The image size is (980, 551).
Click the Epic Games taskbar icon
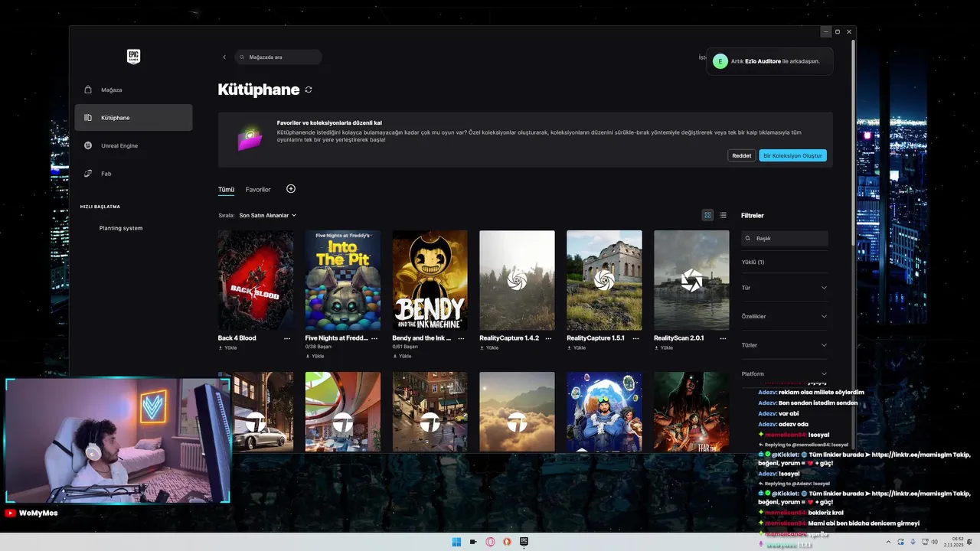[x=524, y=542]
